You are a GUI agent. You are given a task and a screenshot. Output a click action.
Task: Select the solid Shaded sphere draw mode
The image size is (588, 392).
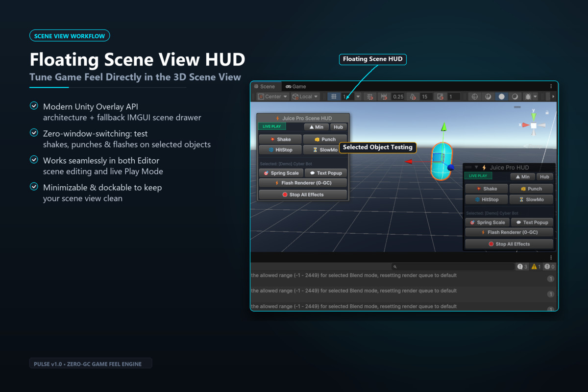tap(502, 97)
